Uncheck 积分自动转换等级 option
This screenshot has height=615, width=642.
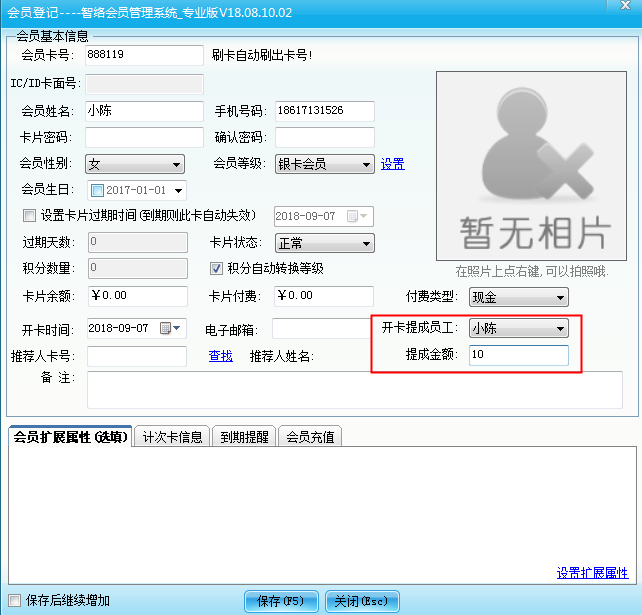pyautogui.click(x=216, y=268)
